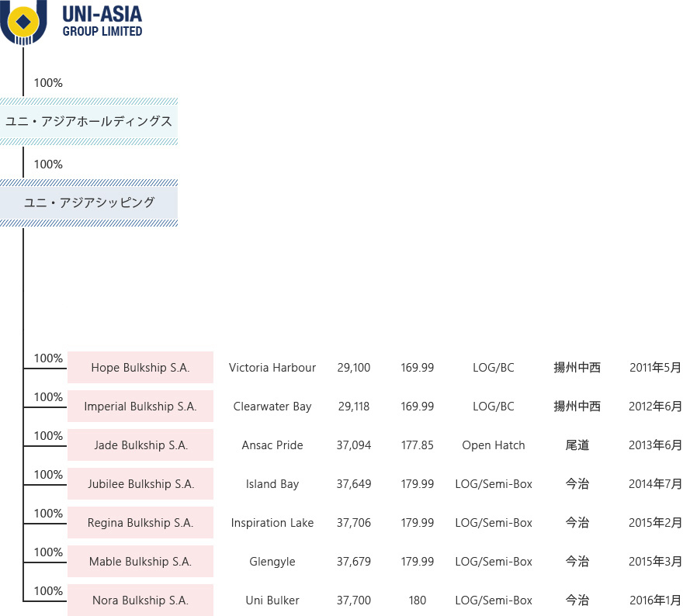The image size is (683, 616).
Task: Click the Imperial Bulkship S.A. box
Action: [140, 407]
